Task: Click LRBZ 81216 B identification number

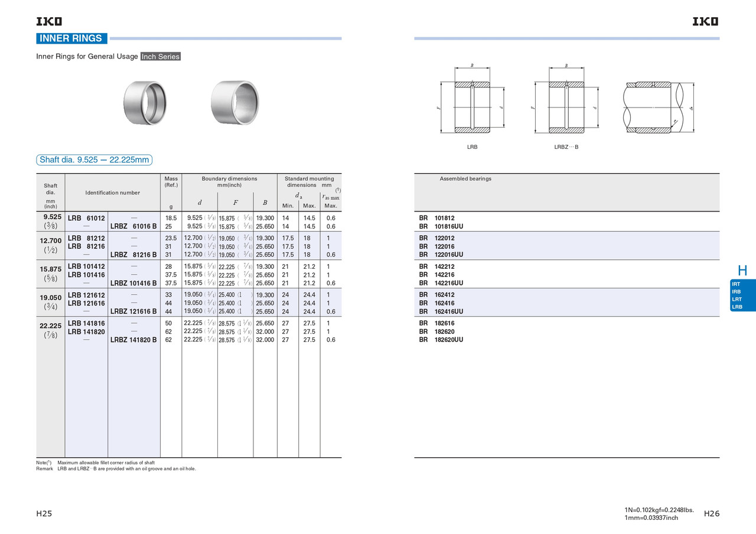Action: coord(133,255)
